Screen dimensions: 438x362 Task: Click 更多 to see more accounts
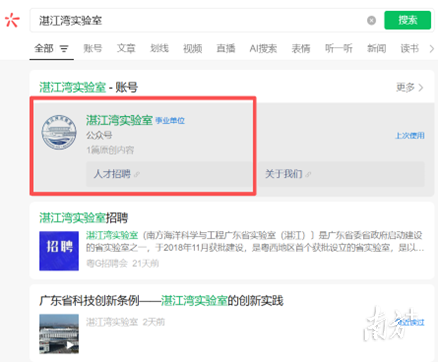[x=410, y=87]
